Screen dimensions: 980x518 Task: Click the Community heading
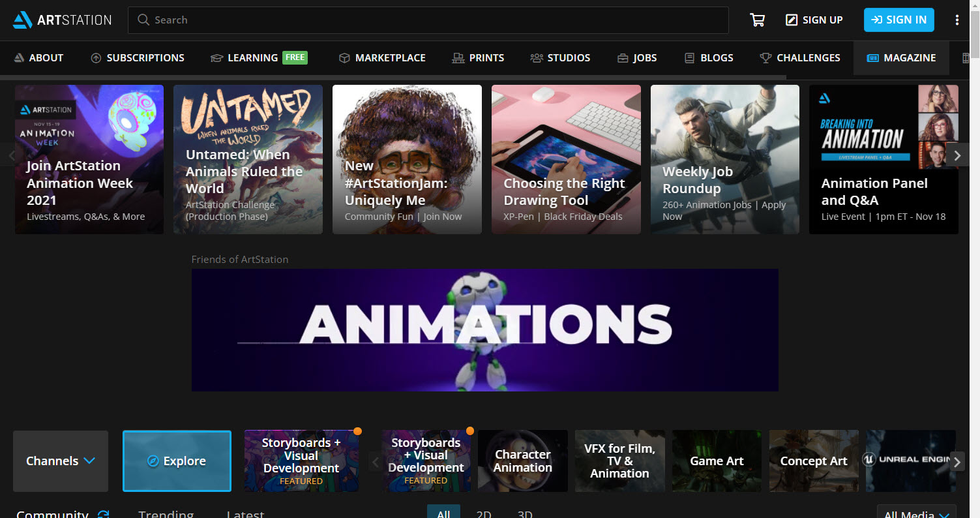point(52,513)
